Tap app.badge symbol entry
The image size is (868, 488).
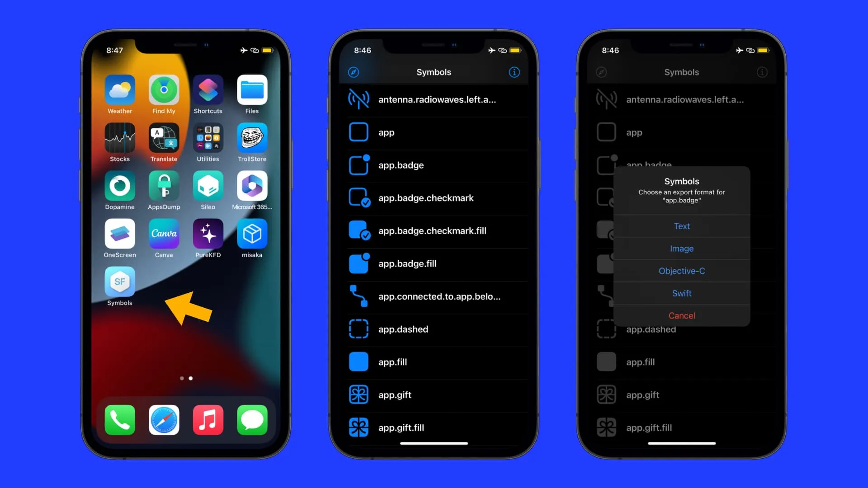pos(434,165)
